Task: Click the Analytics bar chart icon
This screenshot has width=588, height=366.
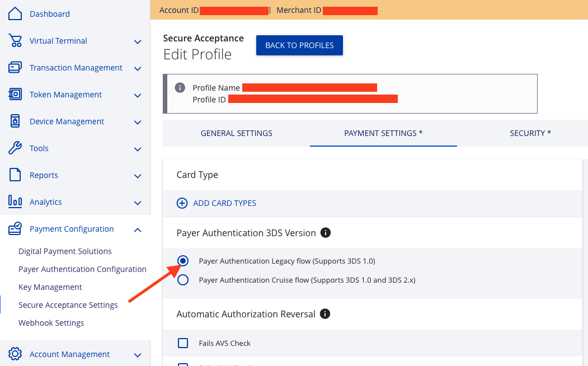Action: pos(15,201)
